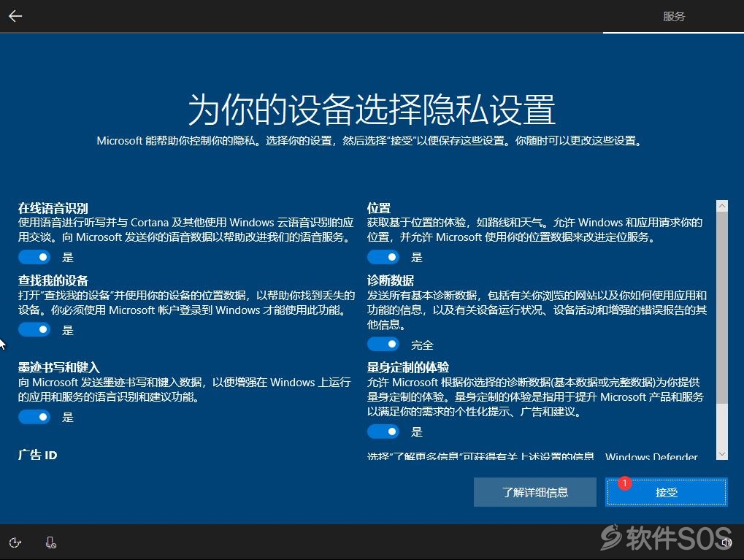The width and height of the screenshot is (744, 560).
Task: Turn off 查找我的设备 toggle
Action: [34, 330]
